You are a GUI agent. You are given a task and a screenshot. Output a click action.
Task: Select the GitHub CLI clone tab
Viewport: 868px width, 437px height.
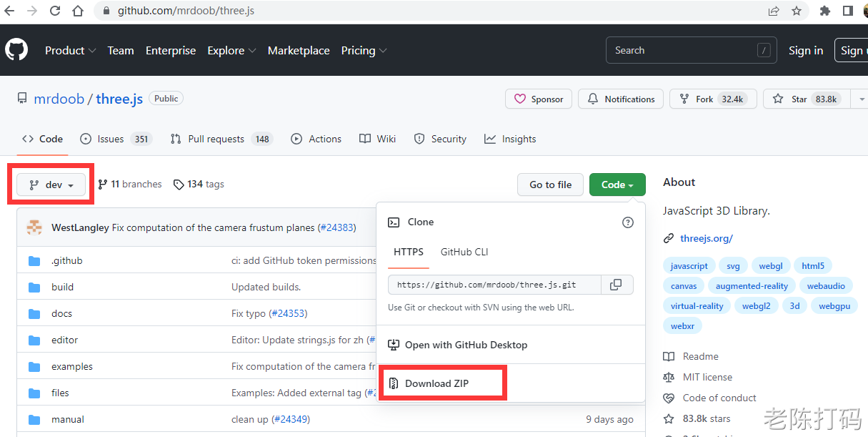(x=464, y=252)
